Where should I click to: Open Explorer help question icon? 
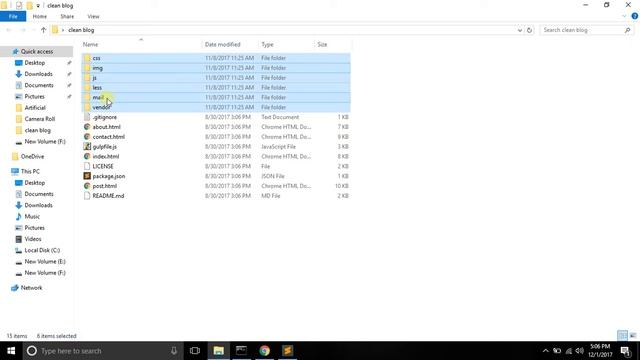(x=634, y=16)
